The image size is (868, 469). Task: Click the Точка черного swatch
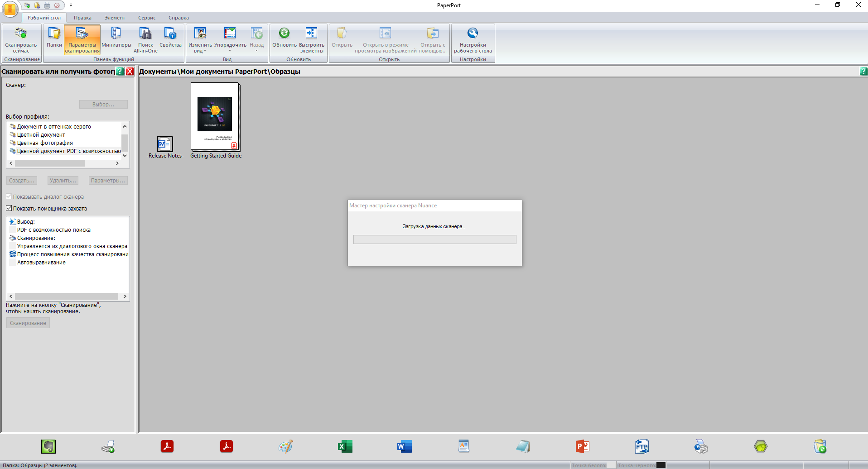(661, 465)
